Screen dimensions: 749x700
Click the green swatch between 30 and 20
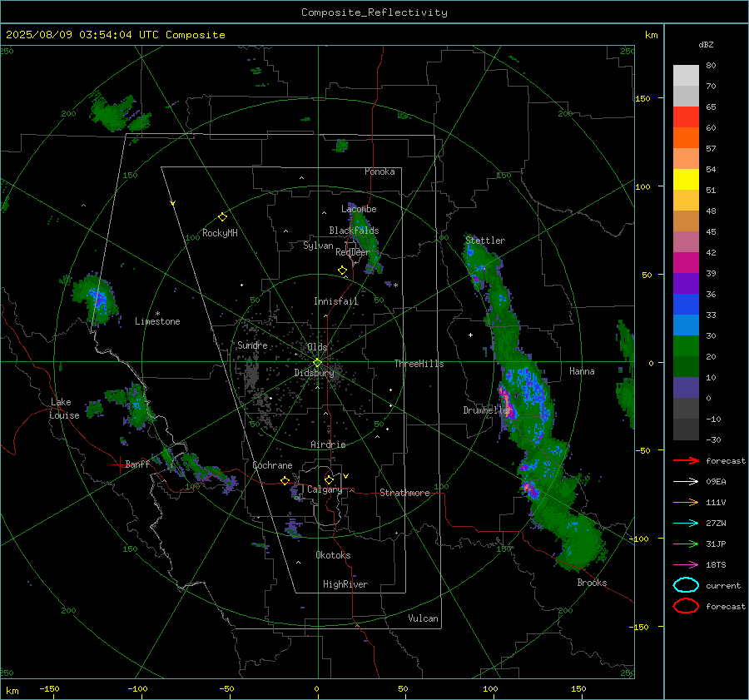click(x=686, y=346)
